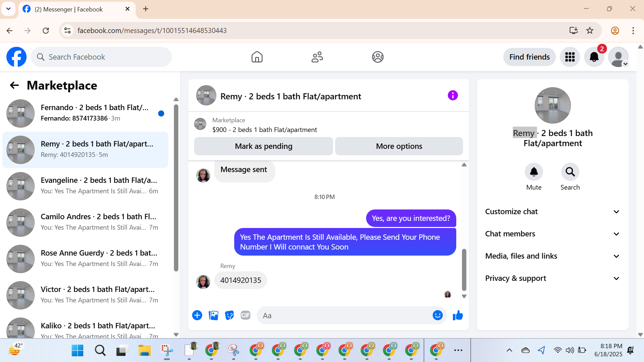The height and width of the screenshot is (362, 644).
Task: Open the Evangeline conversation
Action: point(85,186)
